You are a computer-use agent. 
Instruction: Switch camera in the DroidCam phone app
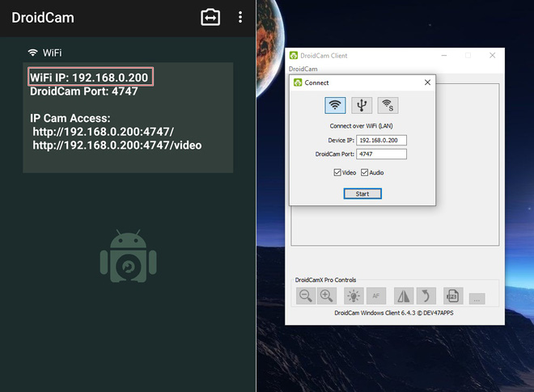pos(210,17)
